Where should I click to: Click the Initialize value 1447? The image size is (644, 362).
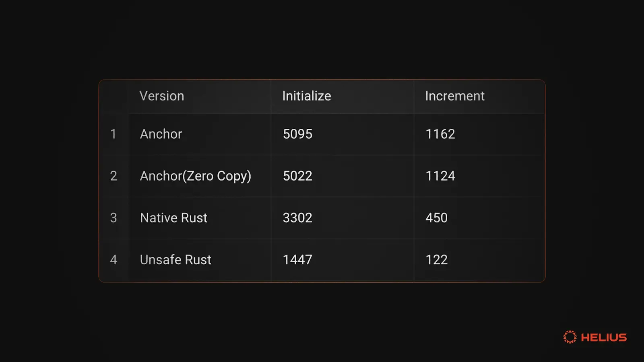click(297, 259)
